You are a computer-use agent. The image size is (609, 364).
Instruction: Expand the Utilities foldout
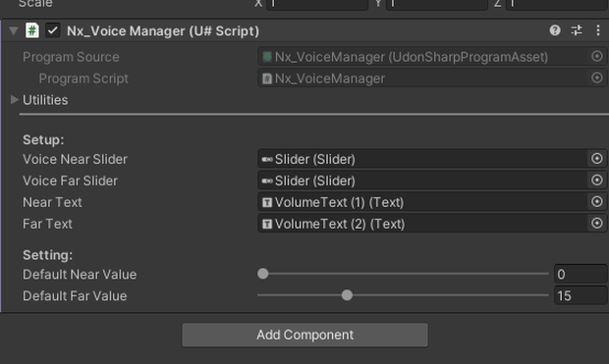click(15, 100)
